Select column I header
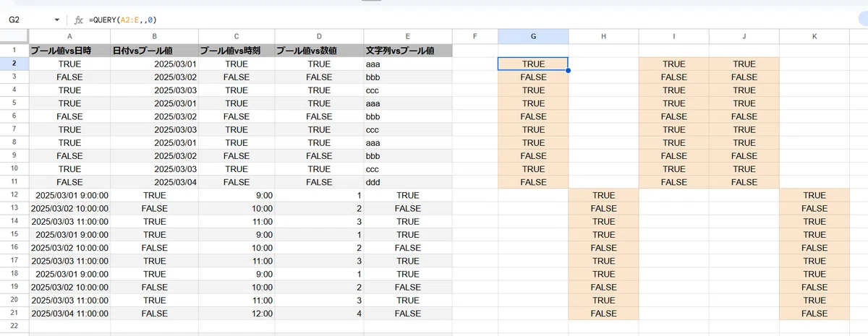868x336 pixels. [x=673, y=36]
